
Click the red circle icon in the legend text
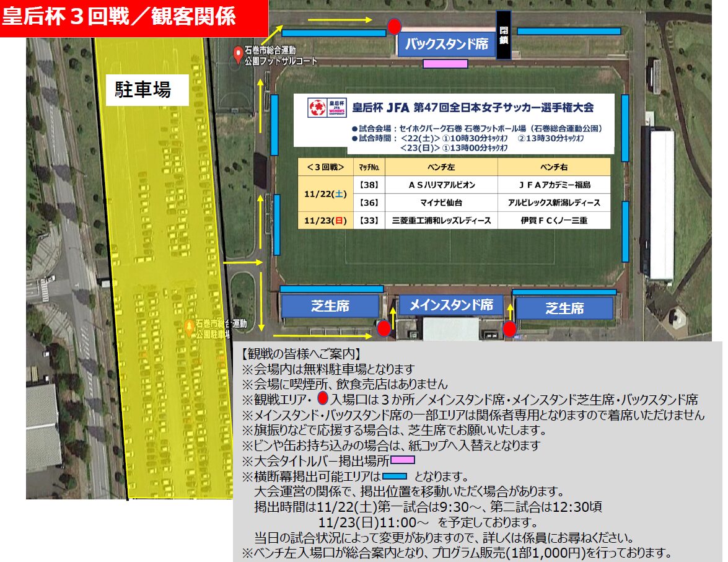pos(322,398)
